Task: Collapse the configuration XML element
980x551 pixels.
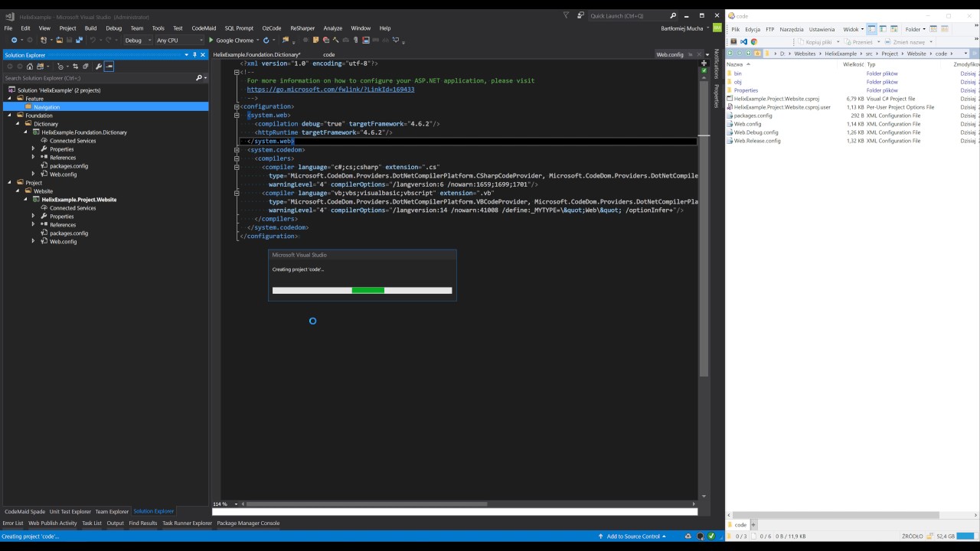Action: [x=237, y=106]
